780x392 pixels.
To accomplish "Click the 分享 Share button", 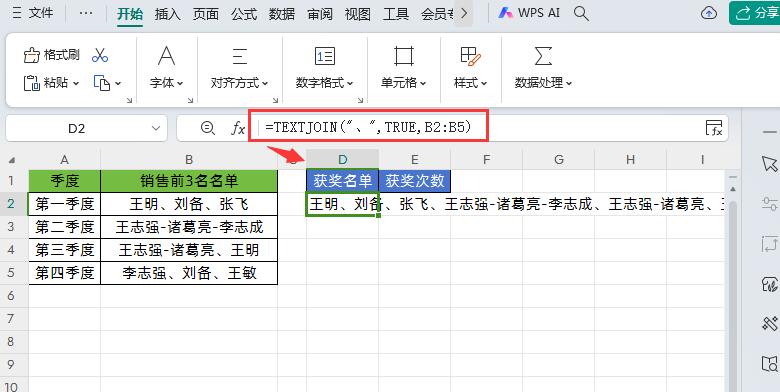I will (755, 13).
